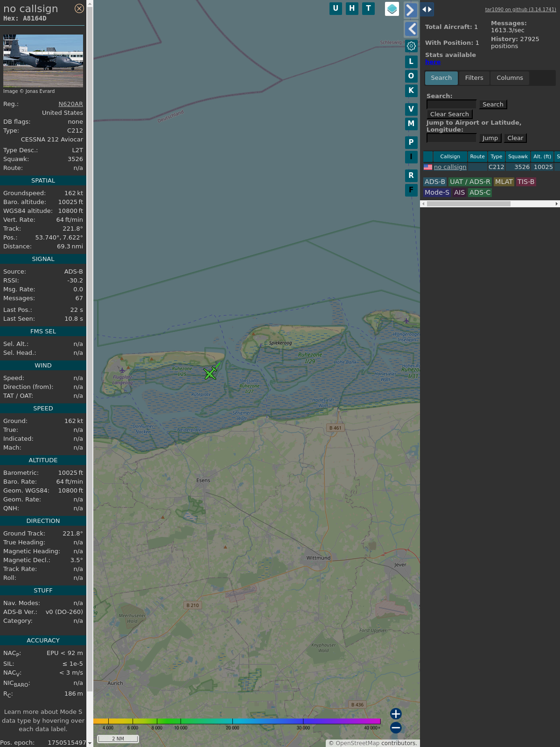Viewport: 560px width, 747px height.
Task: Toggle the T map button
Action: [369, 8]
